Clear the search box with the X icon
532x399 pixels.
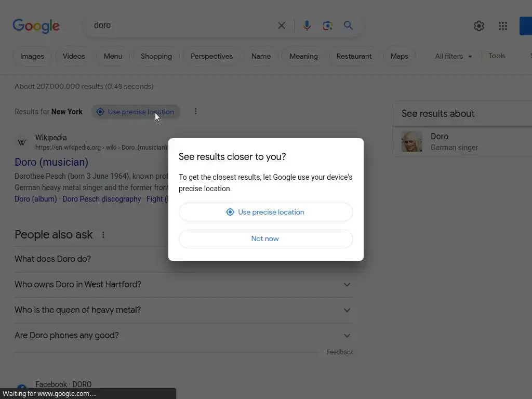click(281, 25)
